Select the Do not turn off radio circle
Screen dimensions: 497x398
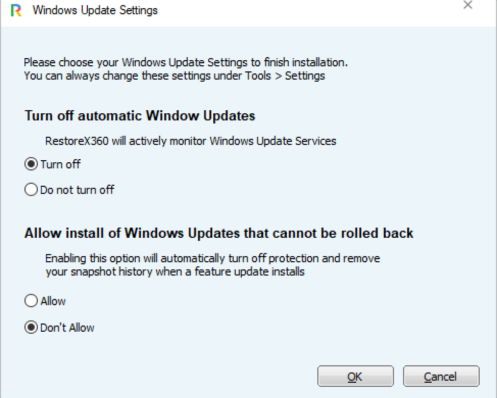(31, 190)
